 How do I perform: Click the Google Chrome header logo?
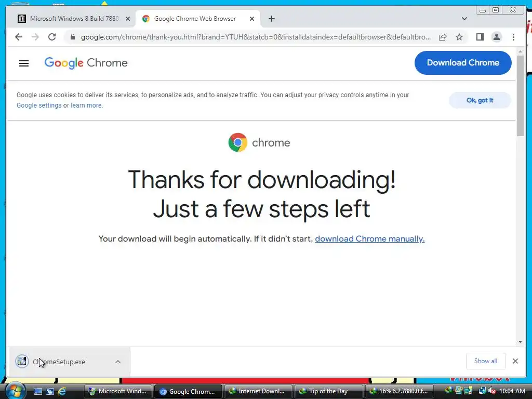click(86, 63)
